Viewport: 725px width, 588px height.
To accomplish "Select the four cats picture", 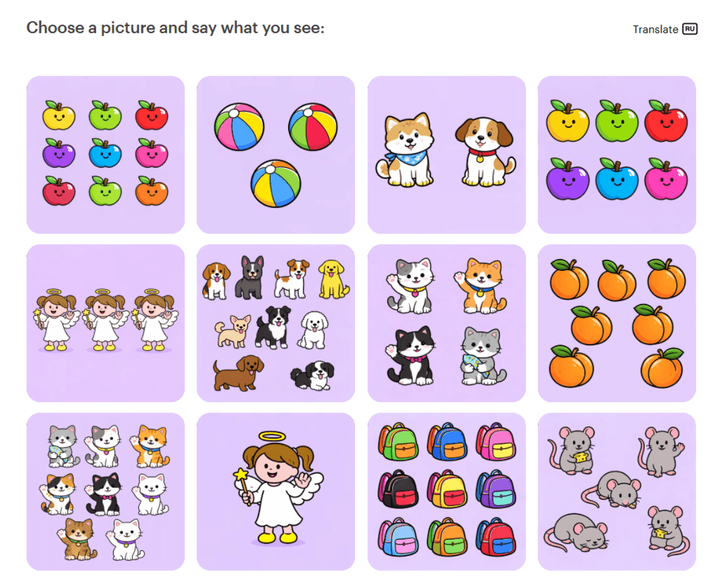I will [x=447, y=323].
